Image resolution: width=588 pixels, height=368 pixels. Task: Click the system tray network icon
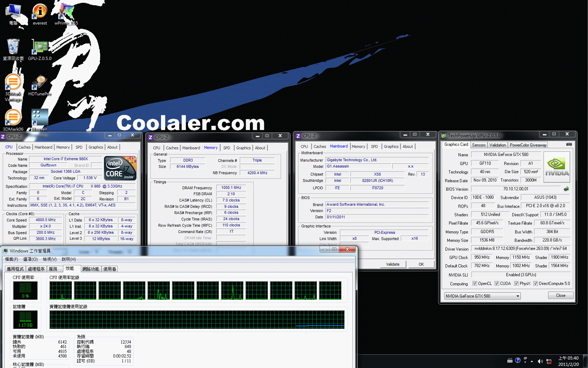549,361
